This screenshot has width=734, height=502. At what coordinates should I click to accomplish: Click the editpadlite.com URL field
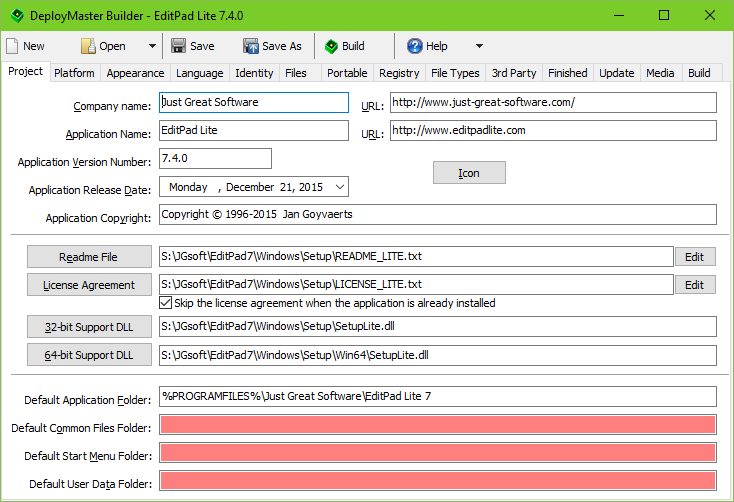tap(553, 131)
